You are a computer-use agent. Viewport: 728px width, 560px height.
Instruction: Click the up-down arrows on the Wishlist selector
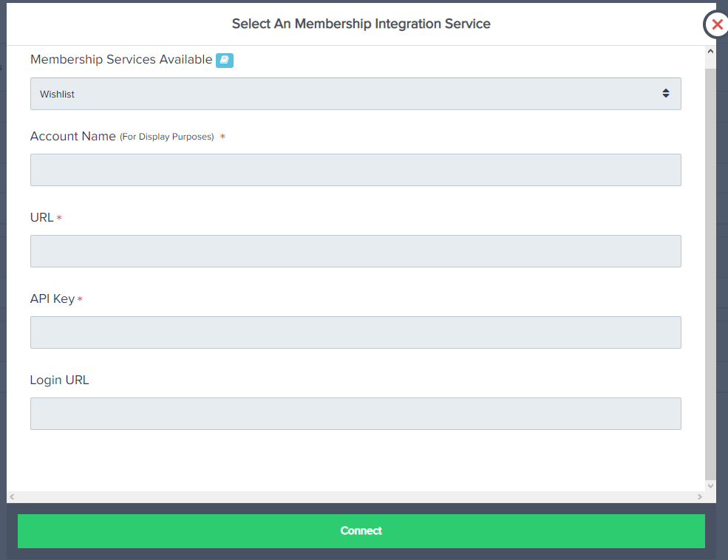pos(666,94)
